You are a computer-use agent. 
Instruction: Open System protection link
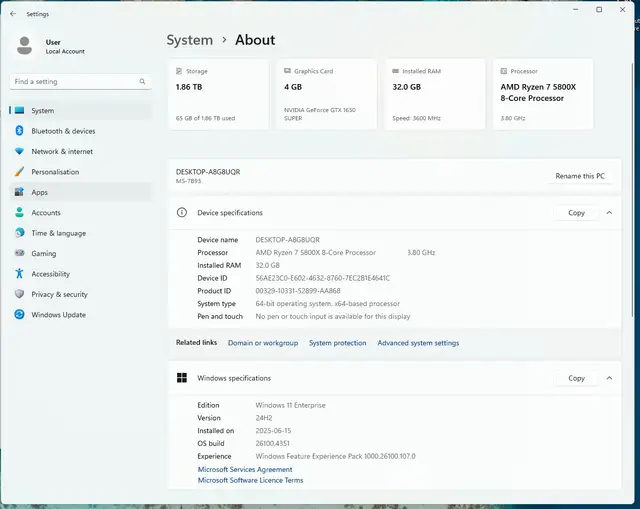338,343
